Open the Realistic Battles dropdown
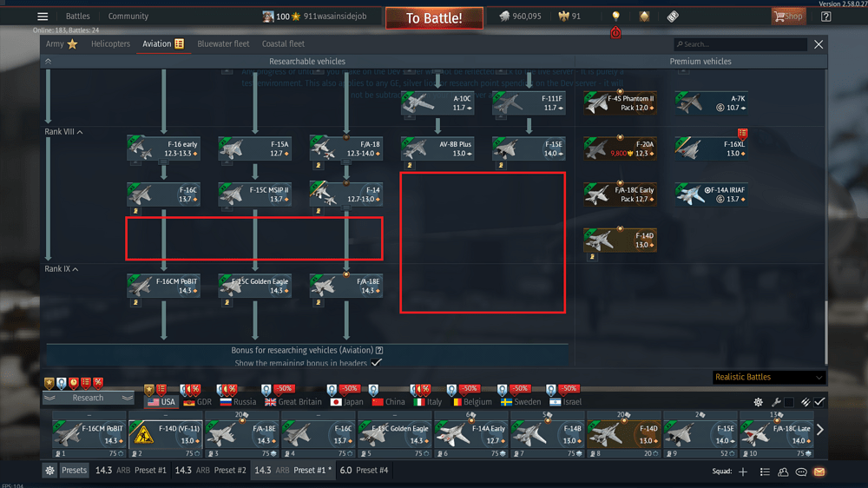Screen dimensions: 868x488 [768, 377]
